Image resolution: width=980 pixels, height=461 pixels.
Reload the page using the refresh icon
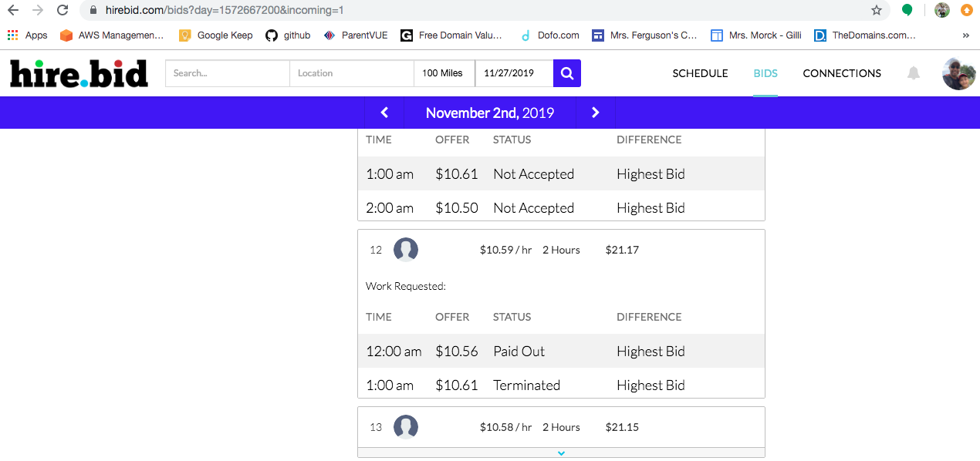[61, 10]
